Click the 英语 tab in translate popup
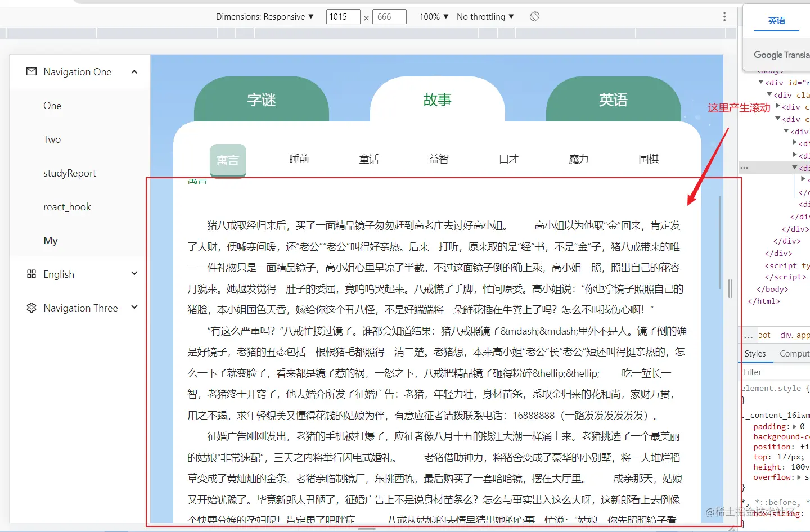The width and height of the screenshot is (810, 532). 777,20
